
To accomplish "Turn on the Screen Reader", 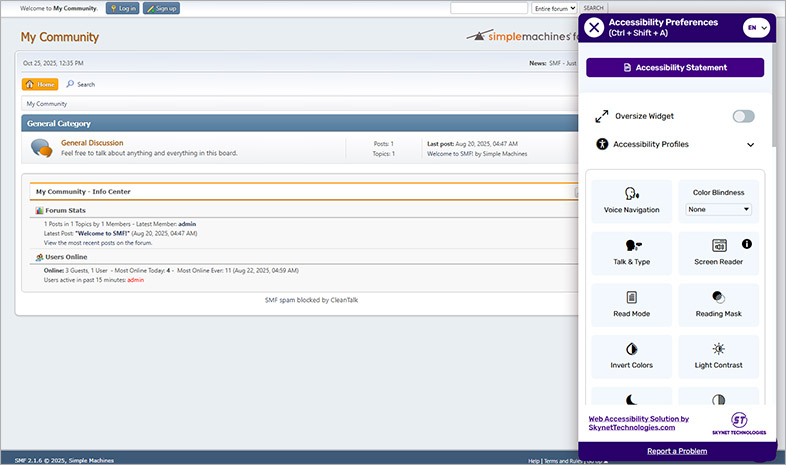I will pos(718,253).
